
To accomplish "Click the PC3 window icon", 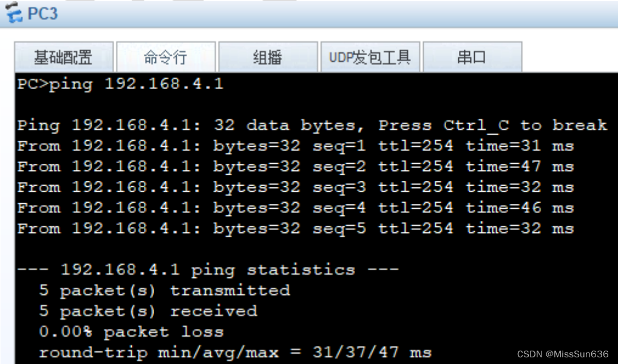I will [x=13, y=13].
